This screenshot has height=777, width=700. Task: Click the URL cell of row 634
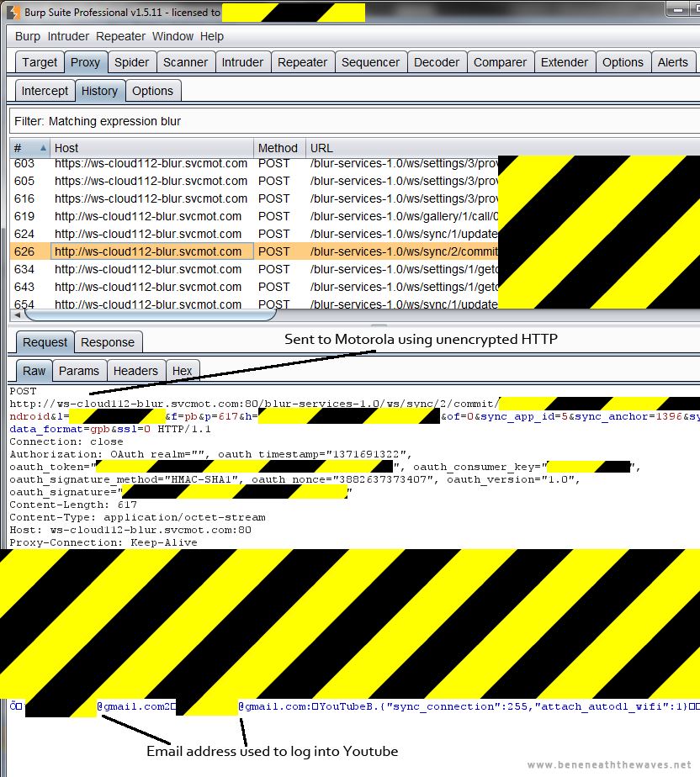pyautogui.click(x=401, y=269)
